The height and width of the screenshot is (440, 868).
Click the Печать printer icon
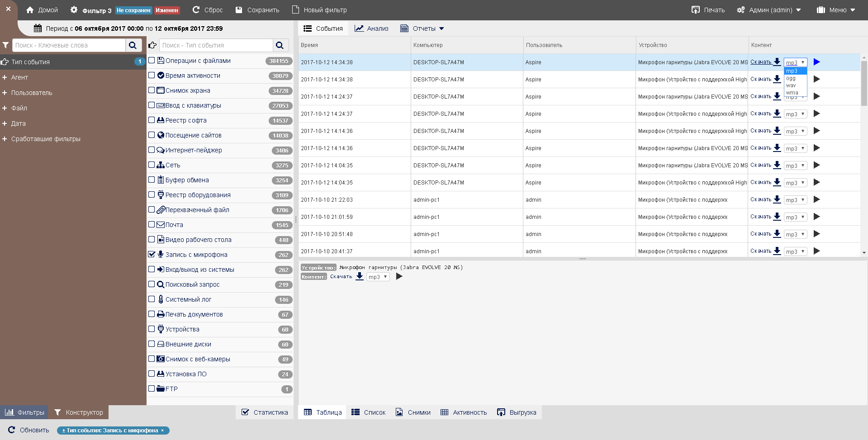(696, 10)
